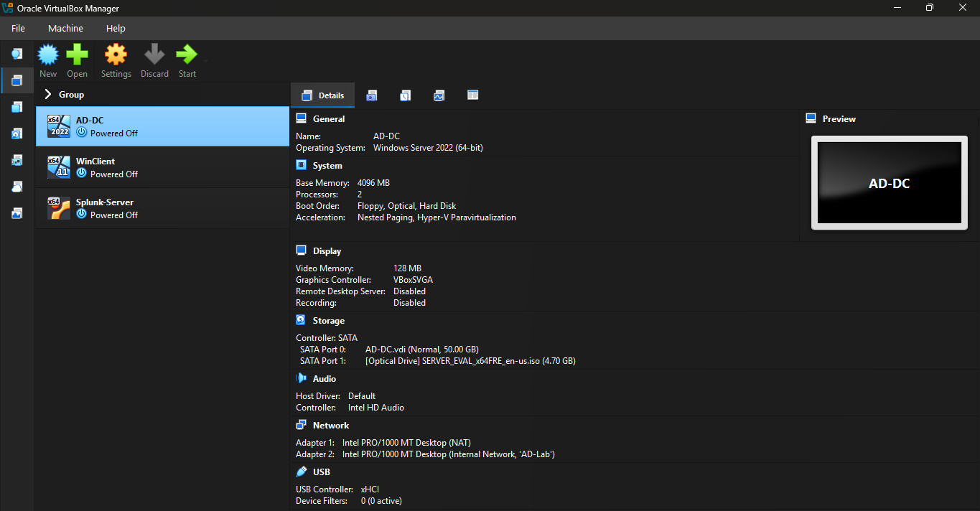This screenshot has width=980, height=511.
Task: Click 'Controller: SATA' text in Storage
Action: coord(327,338)
